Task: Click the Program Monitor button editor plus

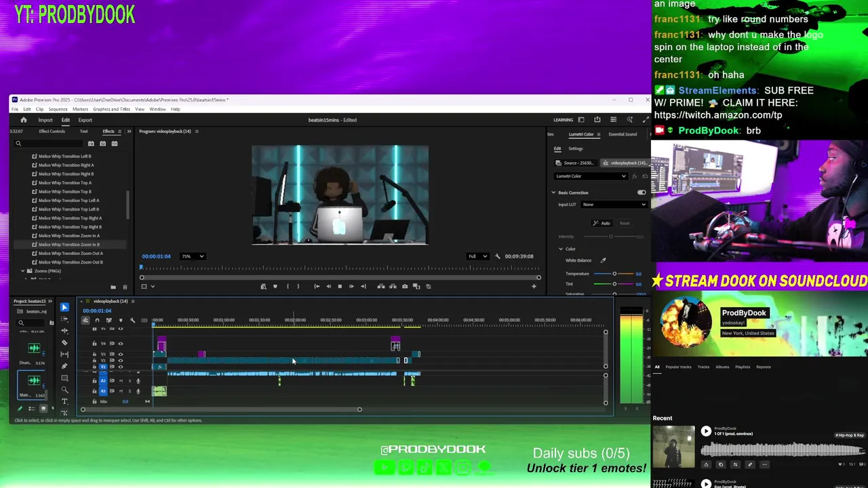Action: [x=534, y=286]
